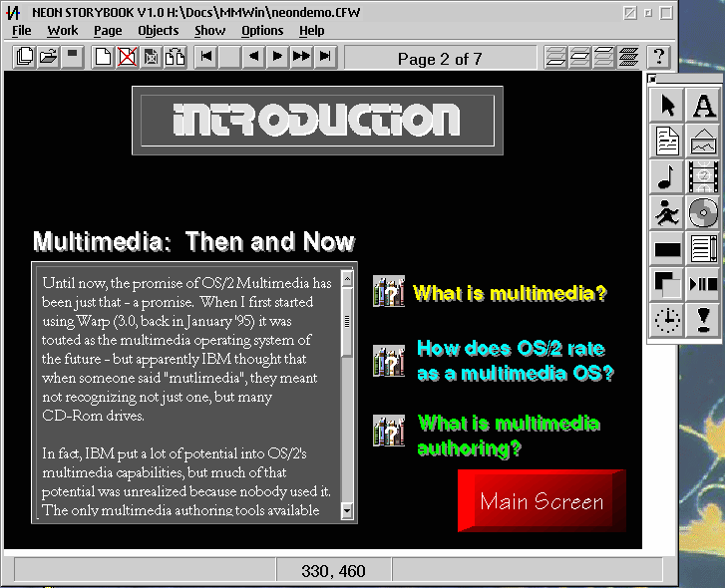Click the open folder toolbar icon
This screenshot has height=588, width=725.
tap(48, 57)
